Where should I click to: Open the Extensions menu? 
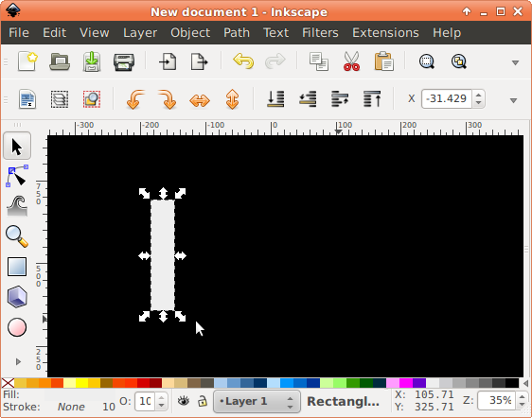[x=385, y=33]
